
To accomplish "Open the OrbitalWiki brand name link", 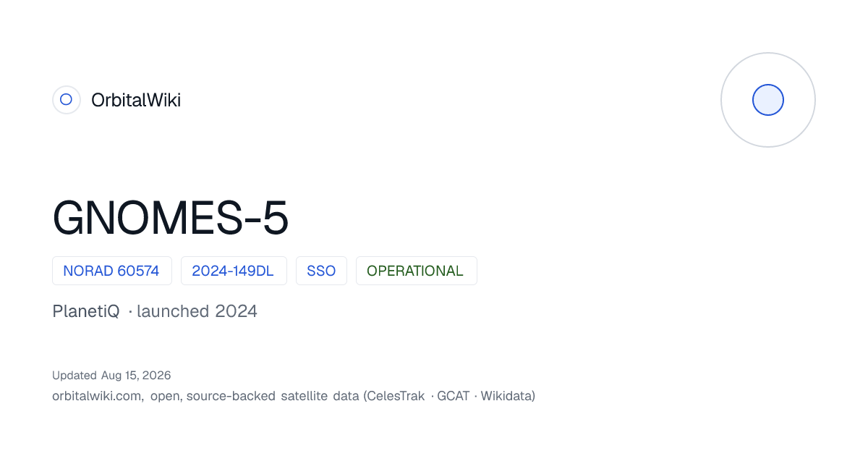I will 136,100.
